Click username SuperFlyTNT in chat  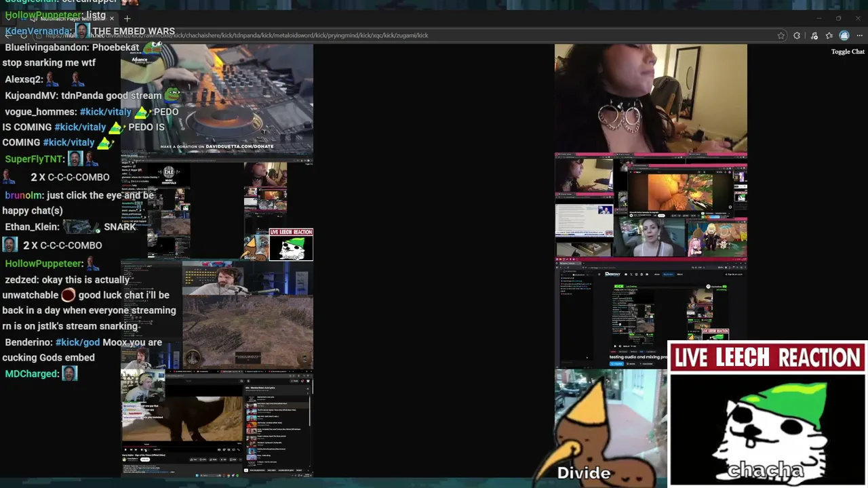click(x=33, y=159)
